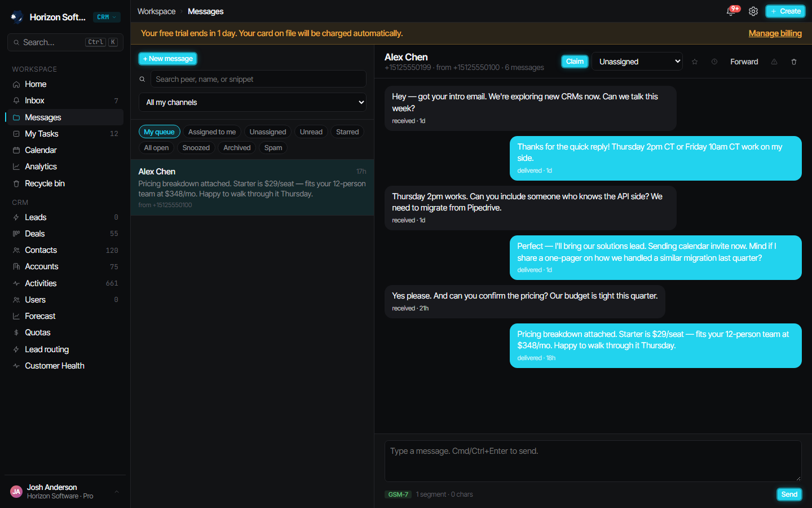Open Leads in the CRM section
Image resolution: width=812 pixels, height=508 pixels.
[x=65, y=217]
